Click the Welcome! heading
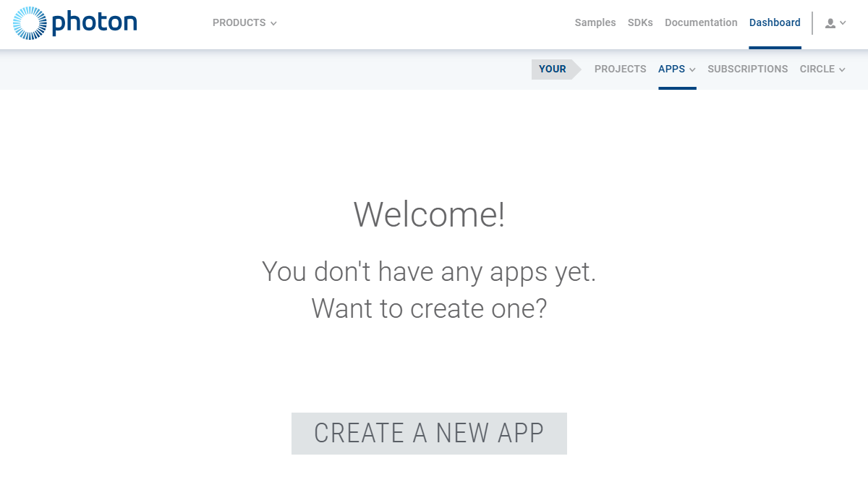868x485 pixels. (429, 215)
